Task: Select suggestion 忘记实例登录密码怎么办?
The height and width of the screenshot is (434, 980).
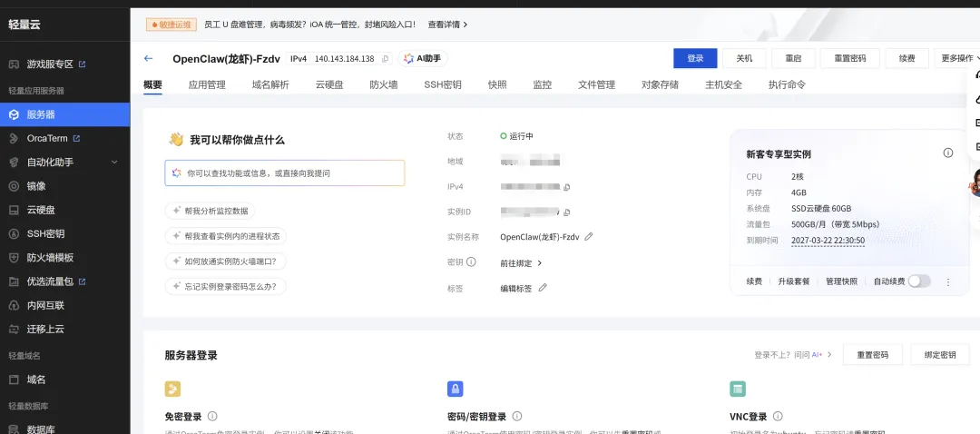Action: [226, 286]
